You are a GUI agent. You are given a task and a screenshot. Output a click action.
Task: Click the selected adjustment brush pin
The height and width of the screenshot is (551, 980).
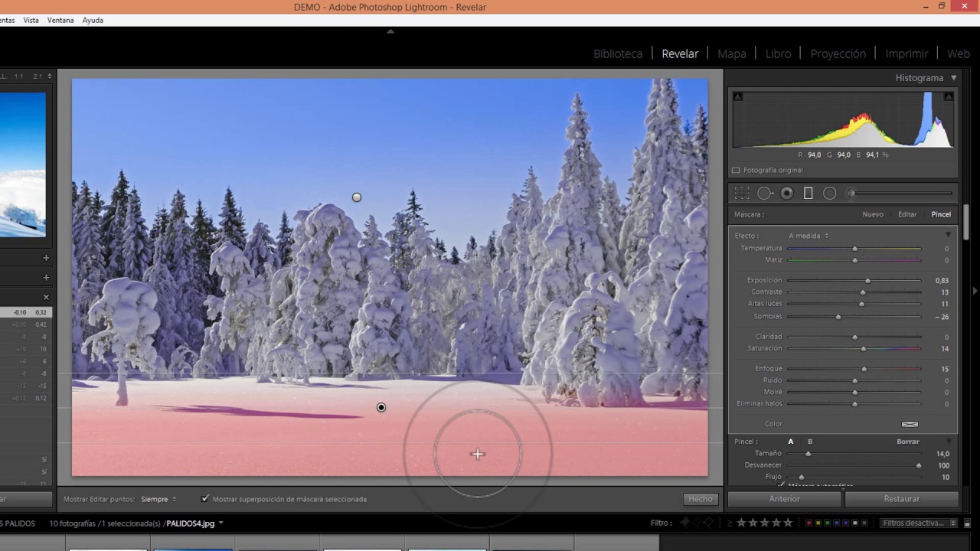381,407
